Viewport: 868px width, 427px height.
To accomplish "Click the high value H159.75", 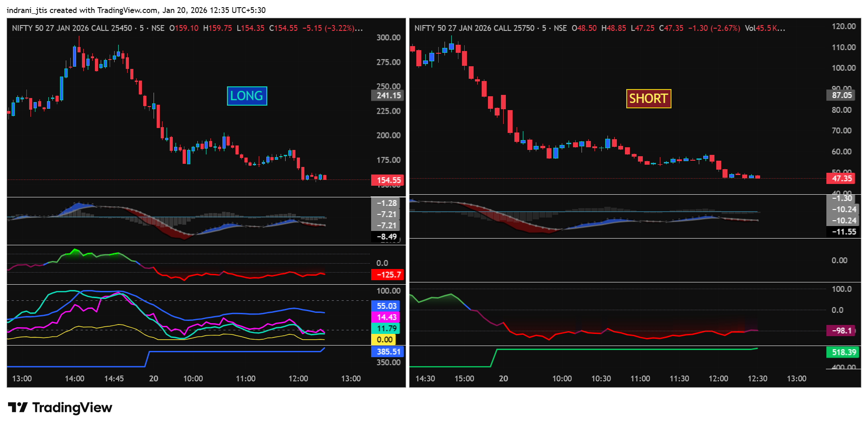I will tap(218, 28).
